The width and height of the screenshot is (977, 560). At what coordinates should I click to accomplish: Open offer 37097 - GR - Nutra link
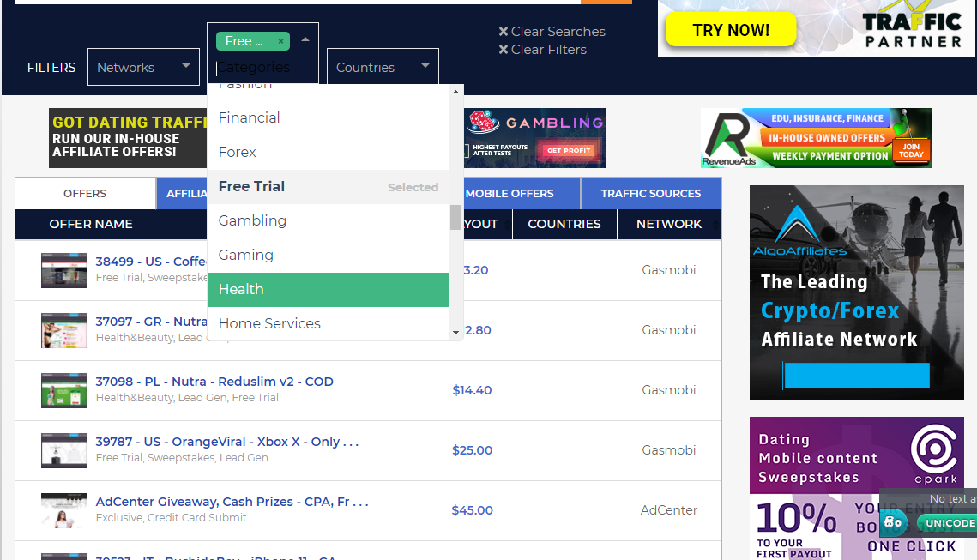pyautogui.click(x=151, y=322)
